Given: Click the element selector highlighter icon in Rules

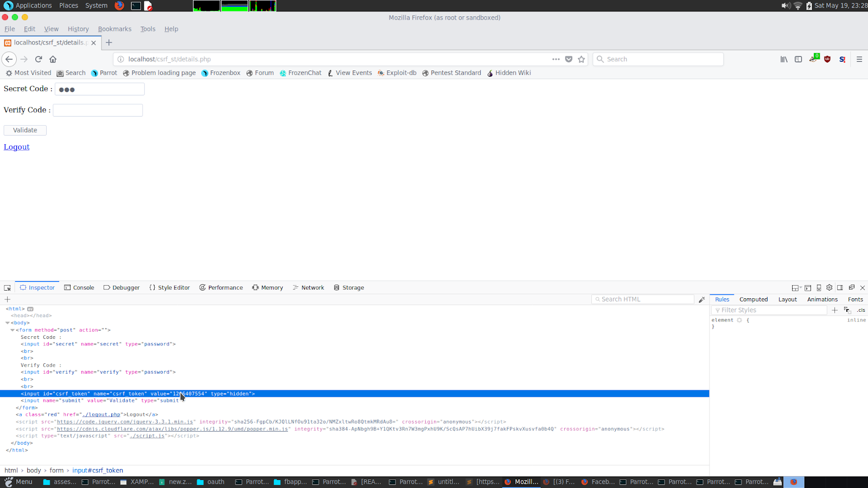Looking at the screenshot, I should [x=739, y=320].
